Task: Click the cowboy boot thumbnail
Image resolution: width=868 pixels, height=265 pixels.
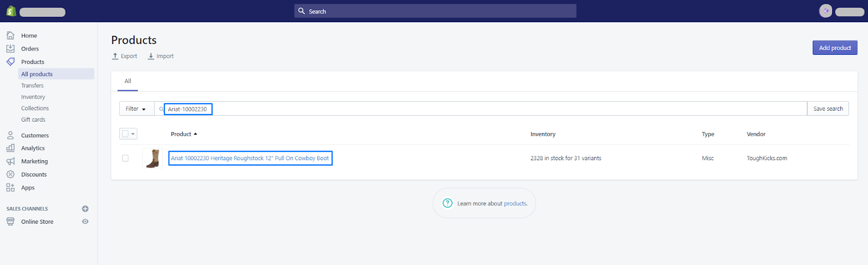Action: 152,158
